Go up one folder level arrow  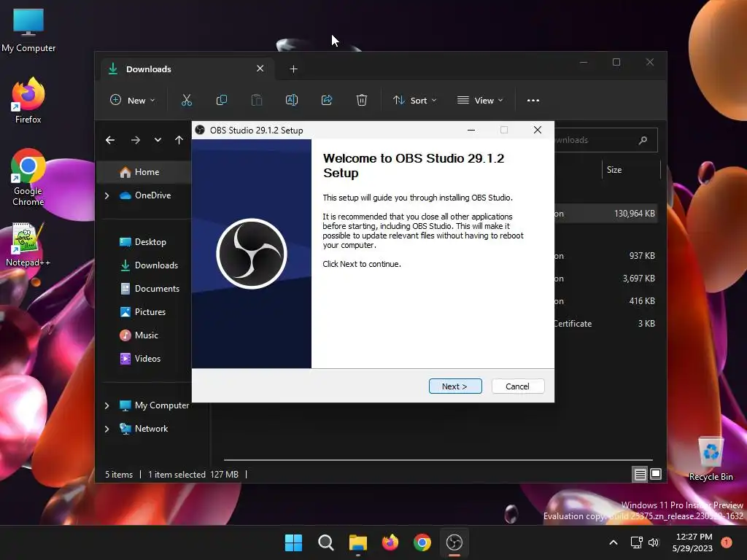pos(179,140)
